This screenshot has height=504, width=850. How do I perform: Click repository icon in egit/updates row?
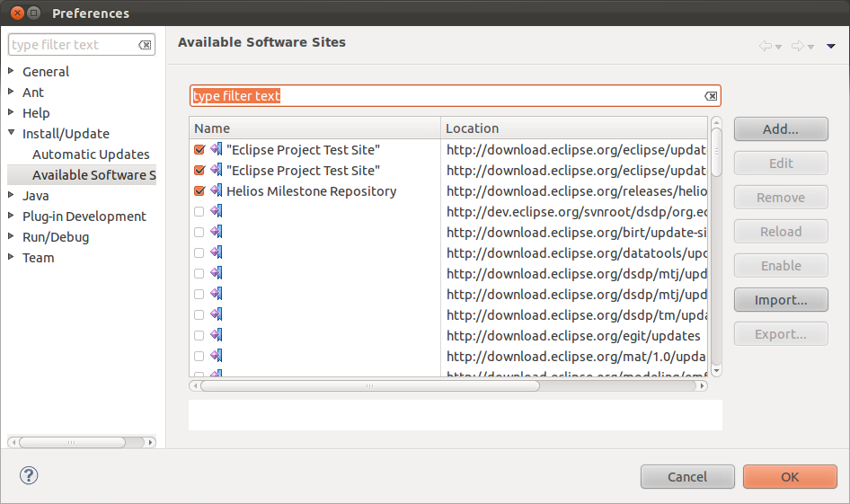(217, 335)
